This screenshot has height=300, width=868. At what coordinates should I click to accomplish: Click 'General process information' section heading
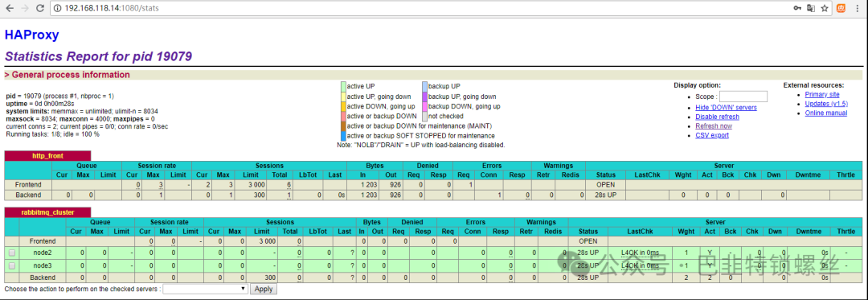(x=67, y=75)
